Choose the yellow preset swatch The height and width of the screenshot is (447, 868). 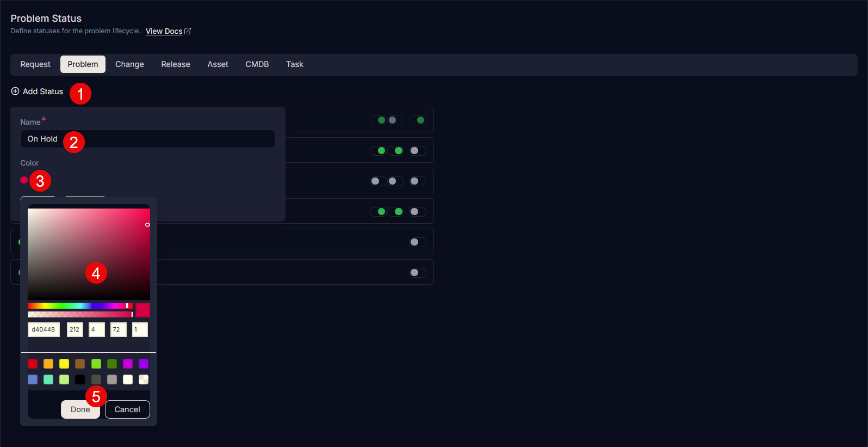tap(64, 364)
